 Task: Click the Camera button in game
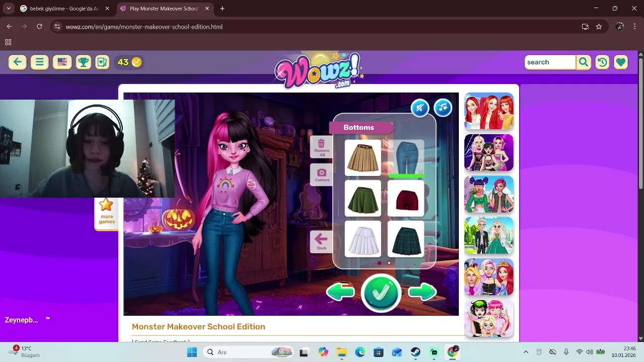click(x=322, y=174)
